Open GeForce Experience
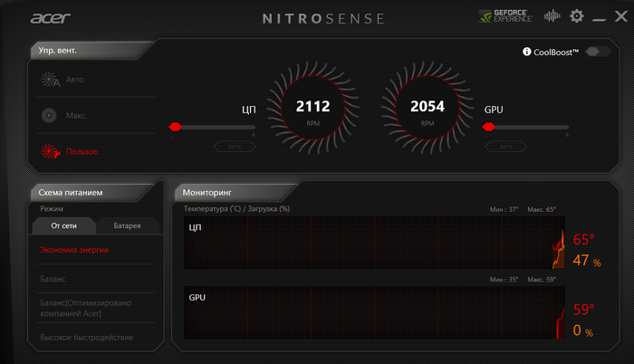Screen dimensions: 634x364 [x=505, y=16]
